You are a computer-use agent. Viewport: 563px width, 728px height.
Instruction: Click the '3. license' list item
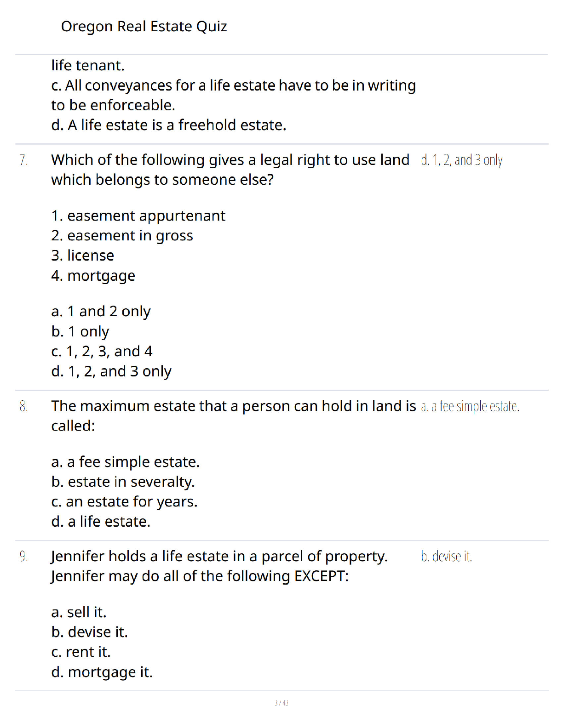tap(83, 256)
